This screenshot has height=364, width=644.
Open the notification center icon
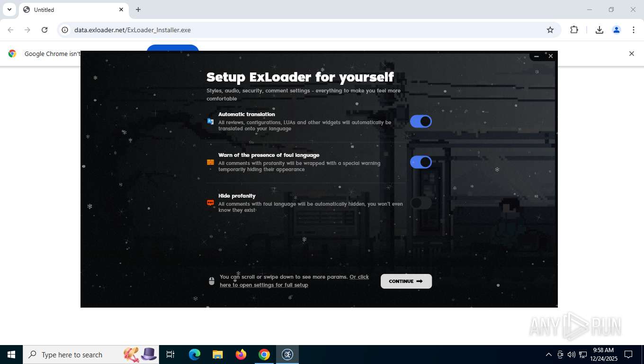(x=628, y=355)
